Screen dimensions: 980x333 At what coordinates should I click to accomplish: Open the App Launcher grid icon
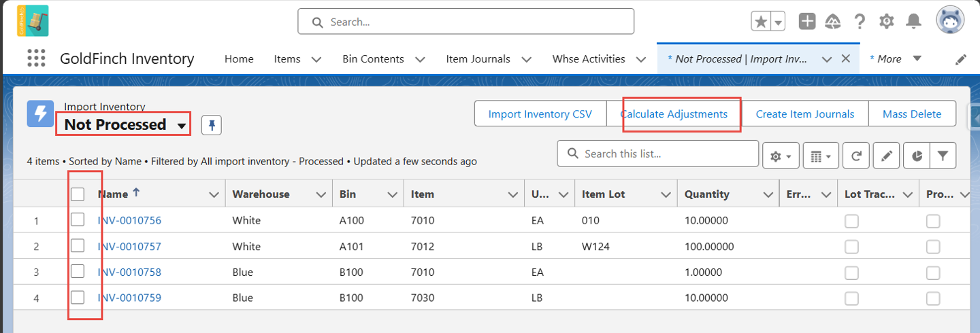[36, 58]
